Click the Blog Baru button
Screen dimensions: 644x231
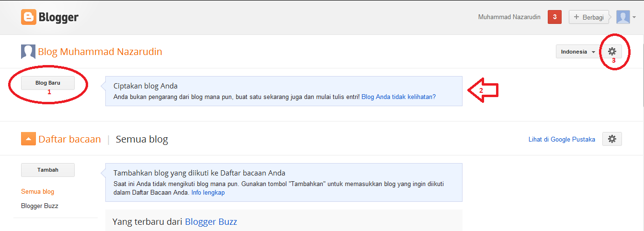coord(48,83)
